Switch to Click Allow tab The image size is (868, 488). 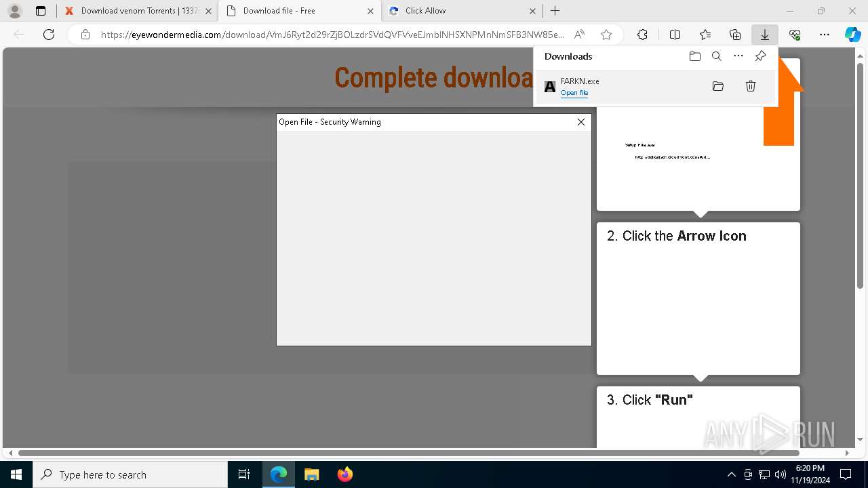(x=461, y=11)
